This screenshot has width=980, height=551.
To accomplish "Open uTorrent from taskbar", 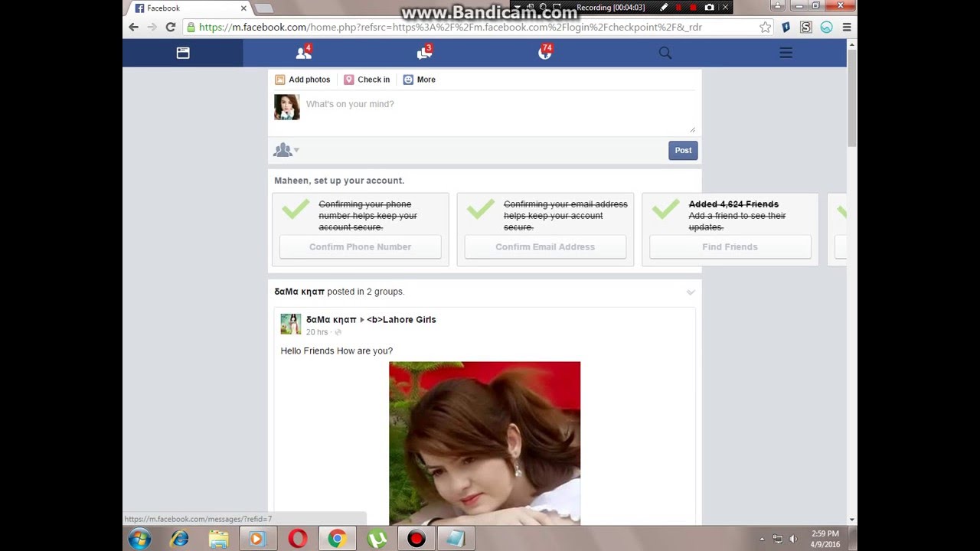I will coord(377,539).
